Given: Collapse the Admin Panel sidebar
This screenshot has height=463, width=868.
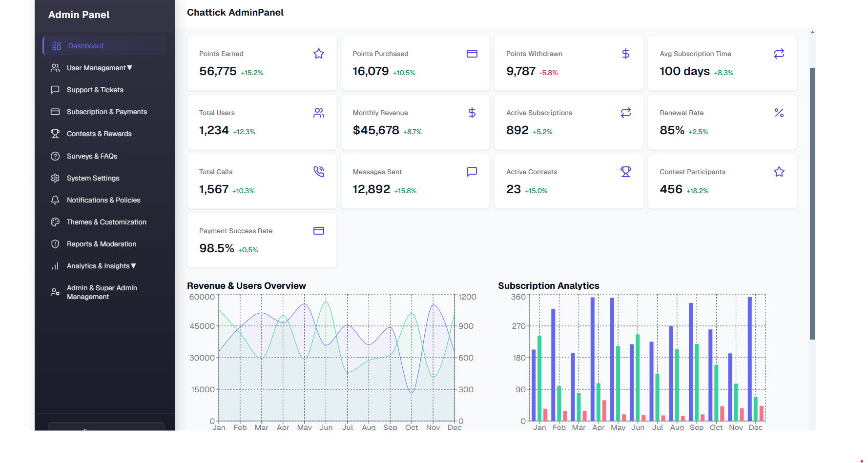Looking at the screenshot, I should tap(105, 429).
